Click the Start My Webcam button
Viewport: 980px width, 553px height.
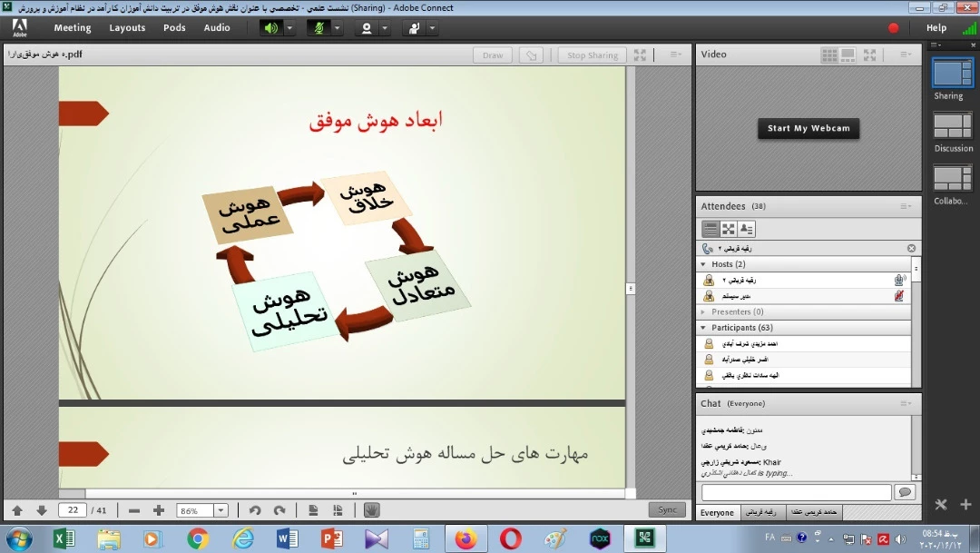808,129
